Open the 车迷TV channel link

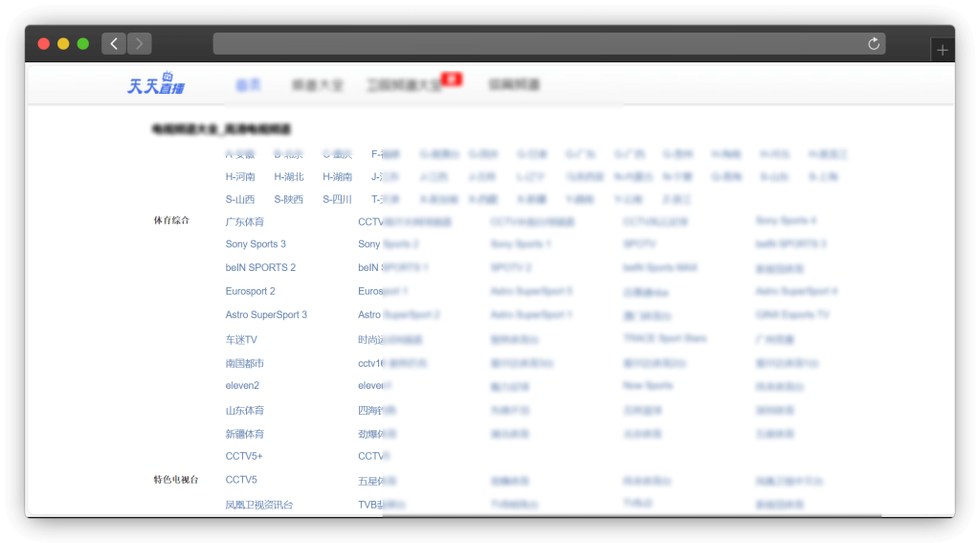(241, 340)
